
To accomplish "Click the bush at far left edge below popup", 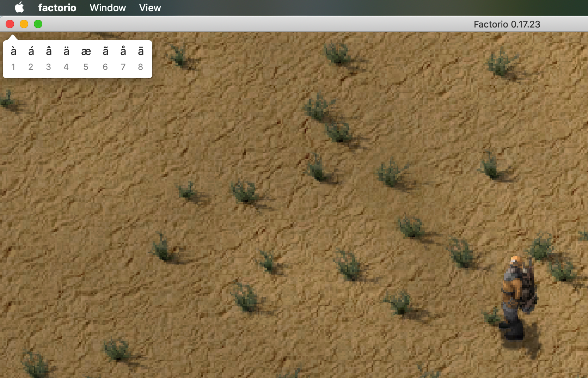I will click(x=7, y=100).
